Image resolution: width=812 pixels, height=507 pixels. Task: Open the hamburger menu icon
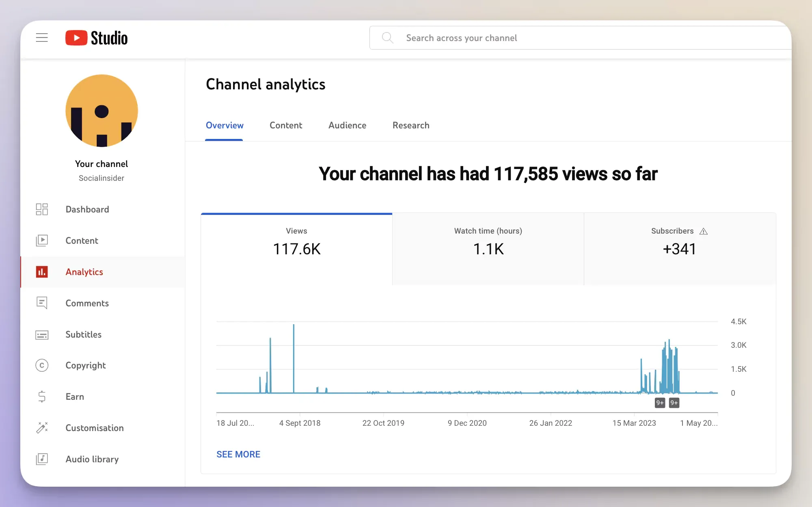(42, 38)
